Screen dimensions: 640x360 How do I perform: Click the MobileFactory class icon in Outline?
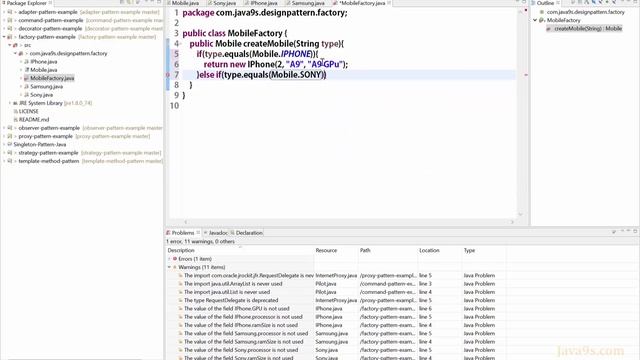pos(542,20)
